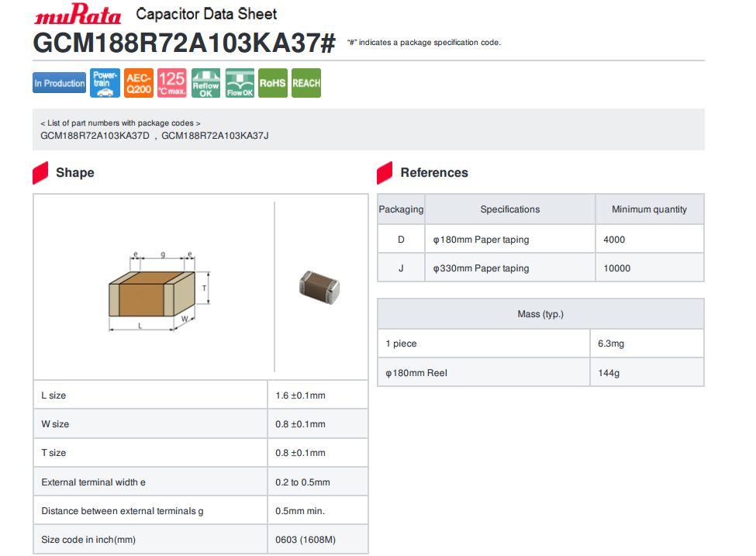Click the package specification code note

click(x=424, y=43)
